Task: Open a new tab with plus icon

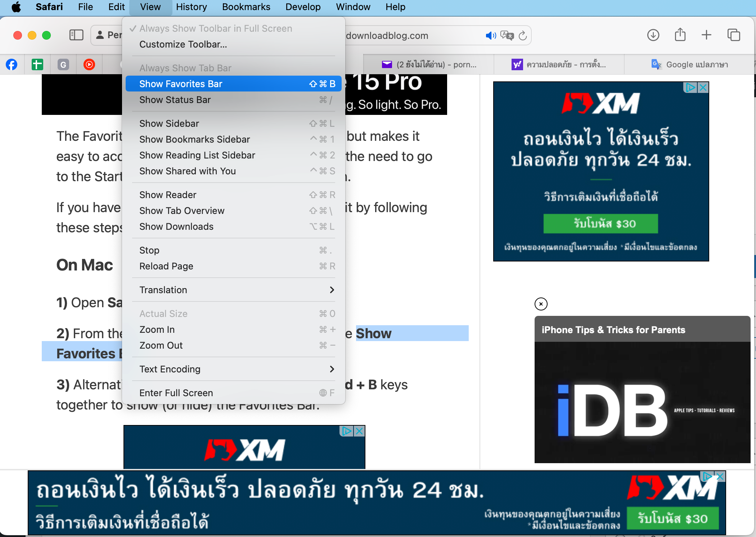Action: (706, 35)
